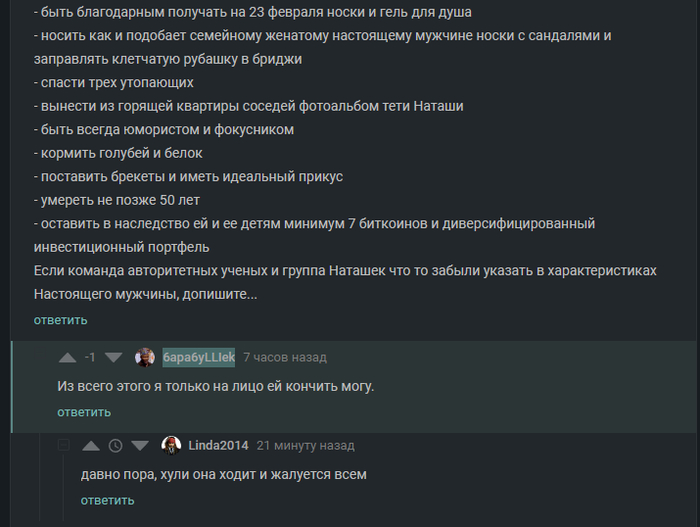700x527 pixels.
Task: Upvote the Linda2014 comment
Action: tap(91, 445)
